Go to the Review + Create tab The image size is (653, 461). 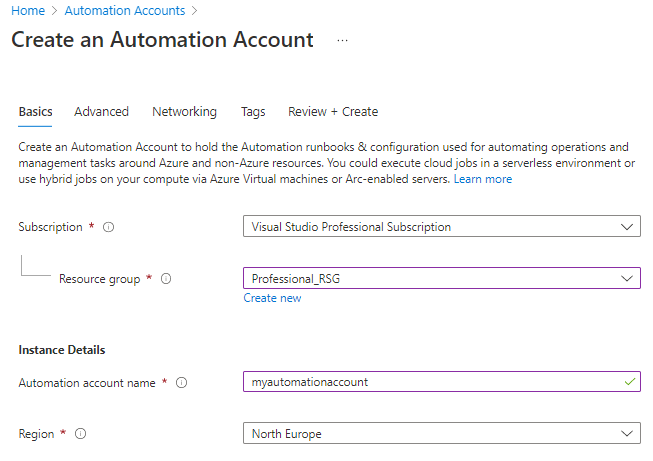coord(333,112)
